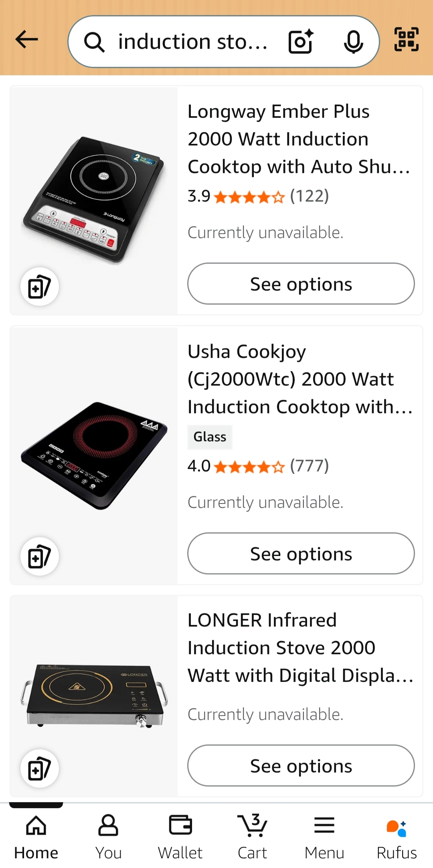Switch to the Wallet tab
The width and height of the screenshot is (433, 868).
(x=180, y=836)
